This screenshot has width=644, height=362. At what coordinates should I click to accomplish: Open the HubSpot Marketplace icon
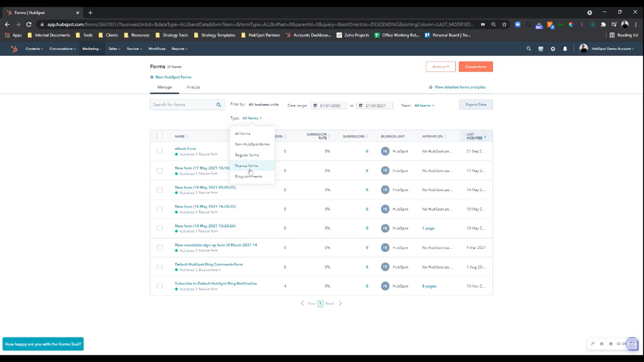(x=541, y=49)
